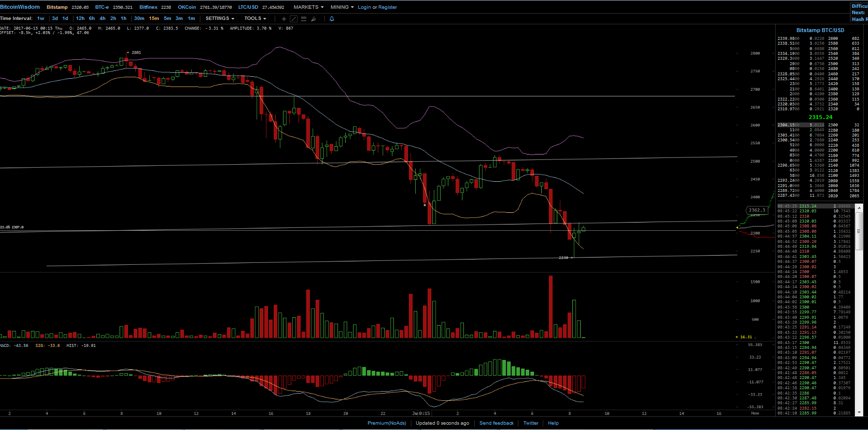Select the 5m time interval
The image size is (868, 430).
pos(167,18)
